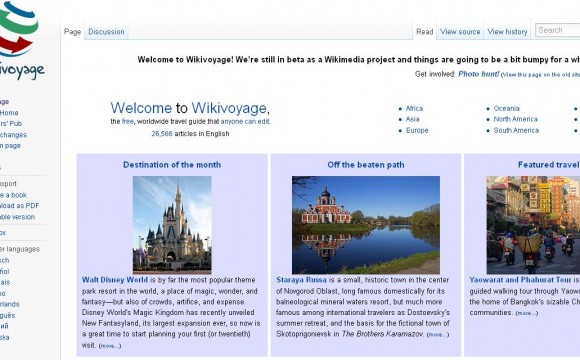Open the View source tab
580x360 pixels.
coord(460,32)
